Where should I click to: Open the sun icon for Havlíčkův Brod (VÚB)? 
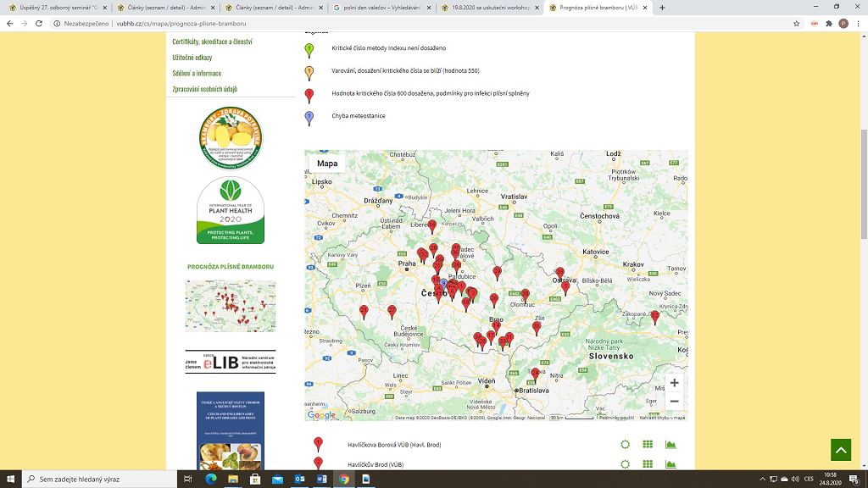(625, 464)
